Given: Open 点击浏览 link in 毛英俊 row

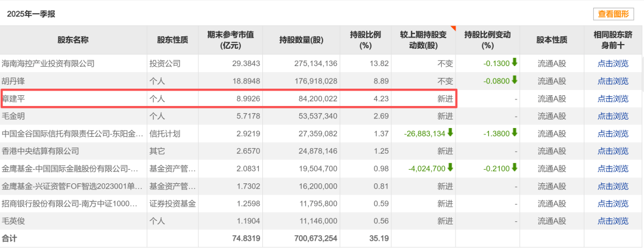Looking at the screenshot, I should tap(612, 221).
